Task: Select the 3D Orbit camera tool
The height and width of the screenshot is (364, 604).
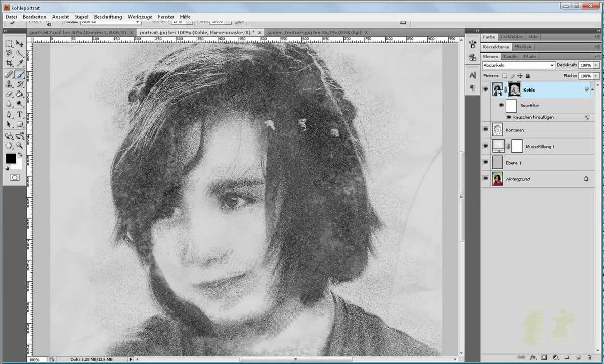Action: tap(20, 135)
